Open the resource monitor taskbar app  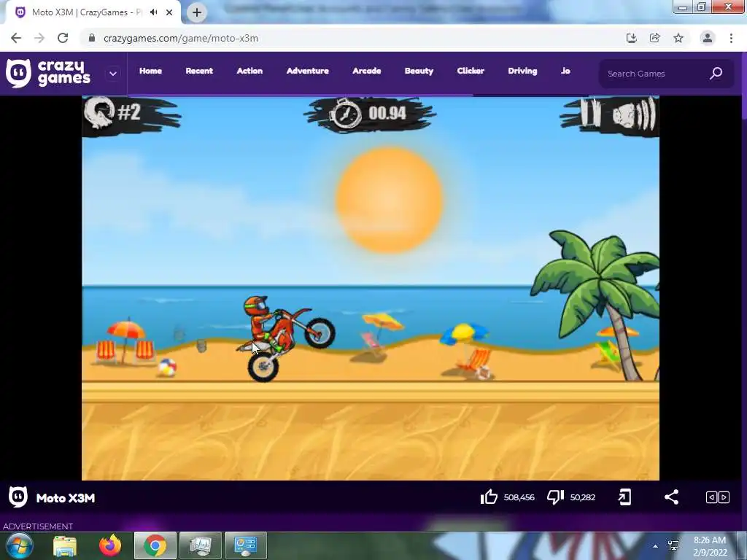coord(200,545)
